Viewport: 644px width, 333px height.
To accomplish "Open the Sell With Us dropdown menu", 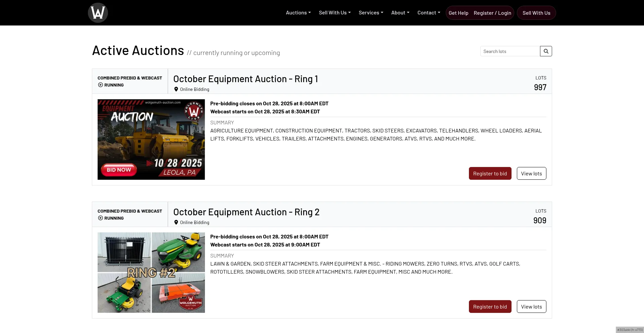I will [x=334, y=13].
